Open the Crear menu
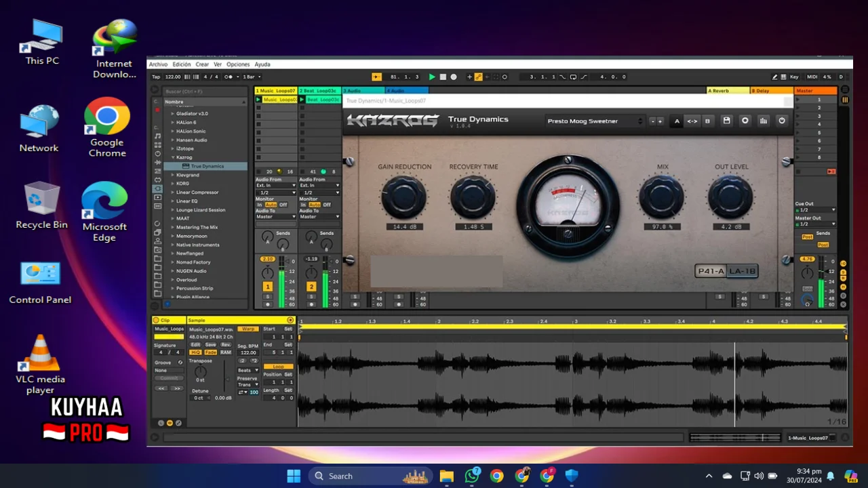The width and height of the screenshot is (868, 488). (202, 64)
